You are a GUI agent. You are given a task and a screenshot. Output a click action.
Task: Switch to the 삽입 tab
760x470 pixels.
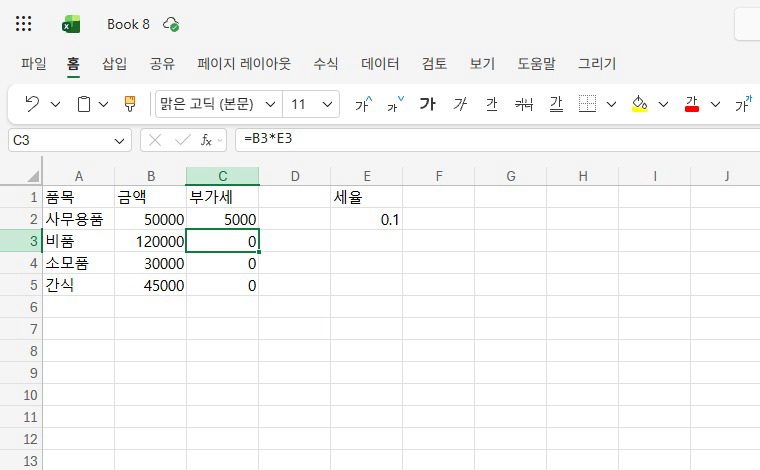point(114,63)
